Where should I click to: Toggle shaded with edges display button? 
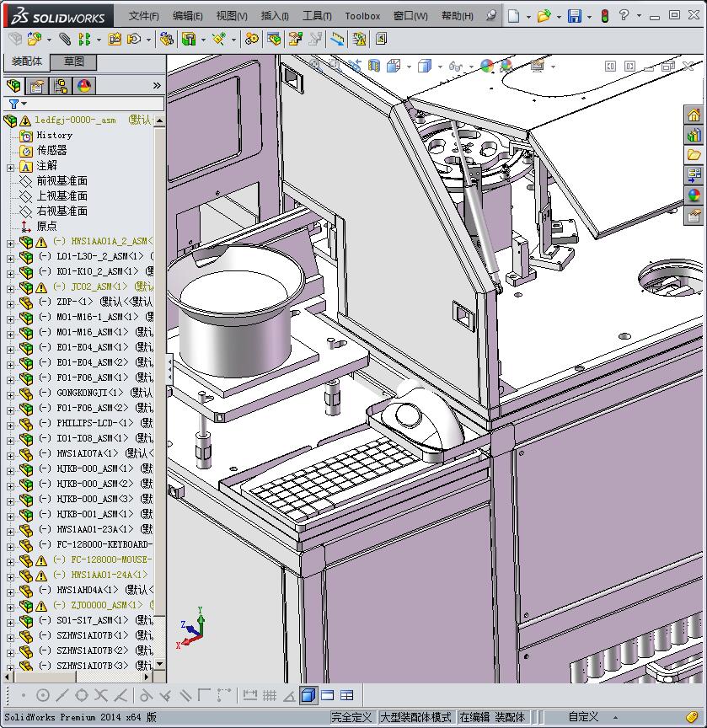[308, 695]
